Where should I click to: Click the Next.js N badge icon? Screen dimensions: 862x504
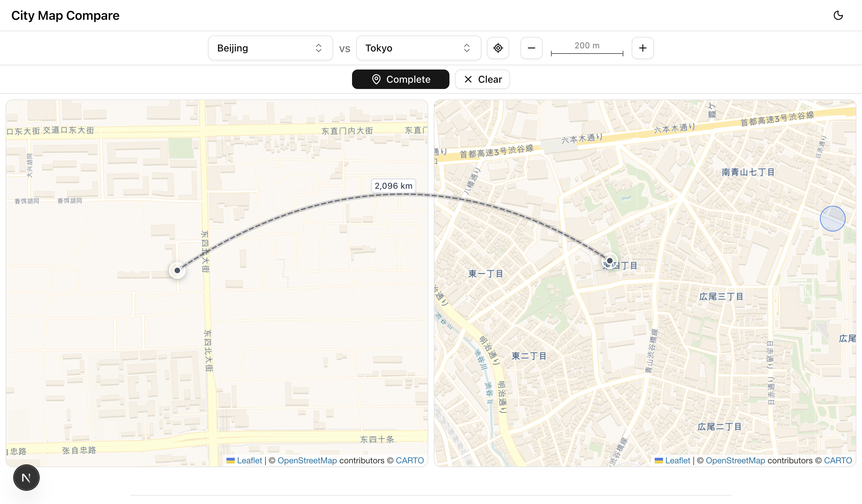[26, 478]
